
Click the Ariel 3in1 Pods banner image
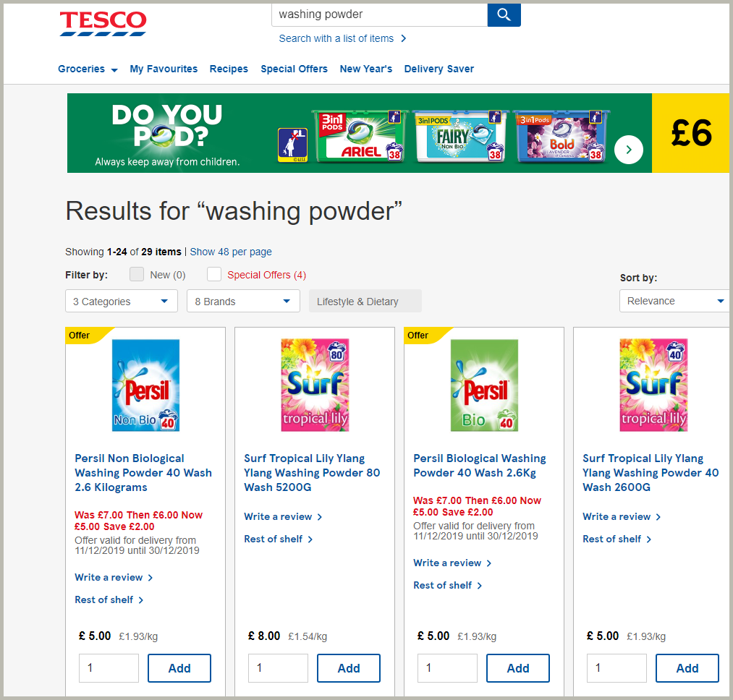359,135
